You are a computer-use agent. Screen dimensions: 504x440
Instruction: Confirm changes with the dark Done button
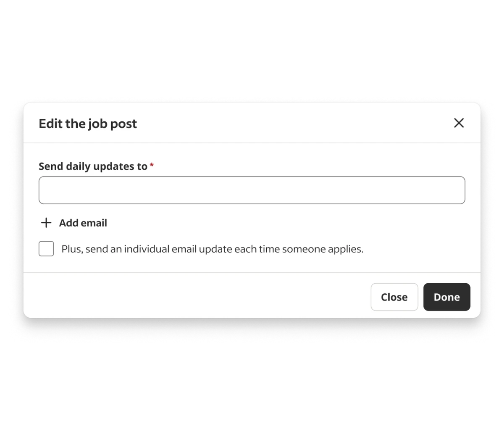point(446,297)
